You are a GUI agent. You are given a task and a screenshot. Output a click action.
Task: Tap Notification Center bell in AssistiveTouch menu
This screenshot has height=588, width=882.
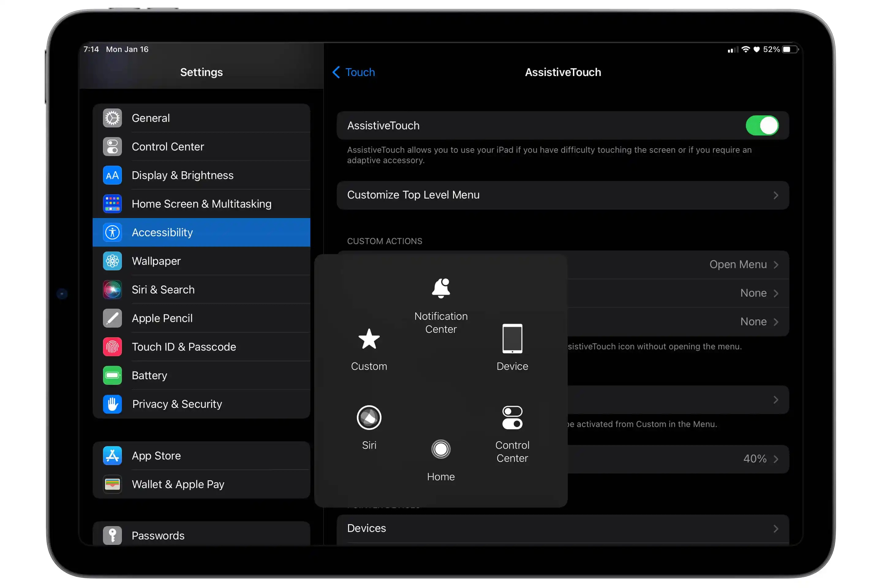[x=441, y=288]
